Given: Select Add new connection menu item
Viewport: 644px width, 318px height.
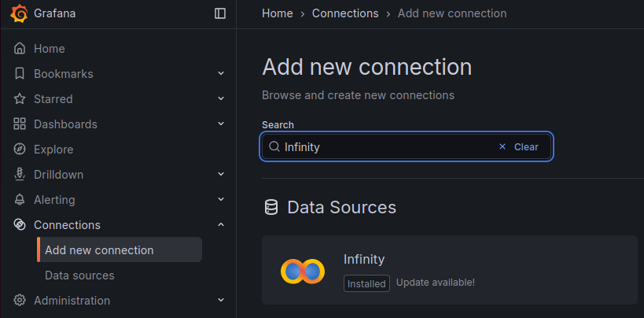Looking at the screenshot, I should [x=99, y=250].
